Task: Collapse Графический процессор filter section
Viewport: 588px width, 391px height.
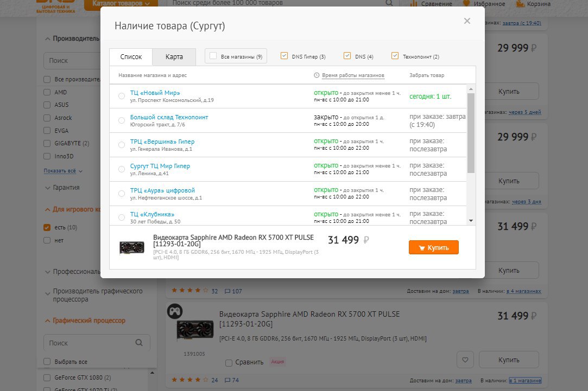Action: pyautogui.click(x=85, y=321)
